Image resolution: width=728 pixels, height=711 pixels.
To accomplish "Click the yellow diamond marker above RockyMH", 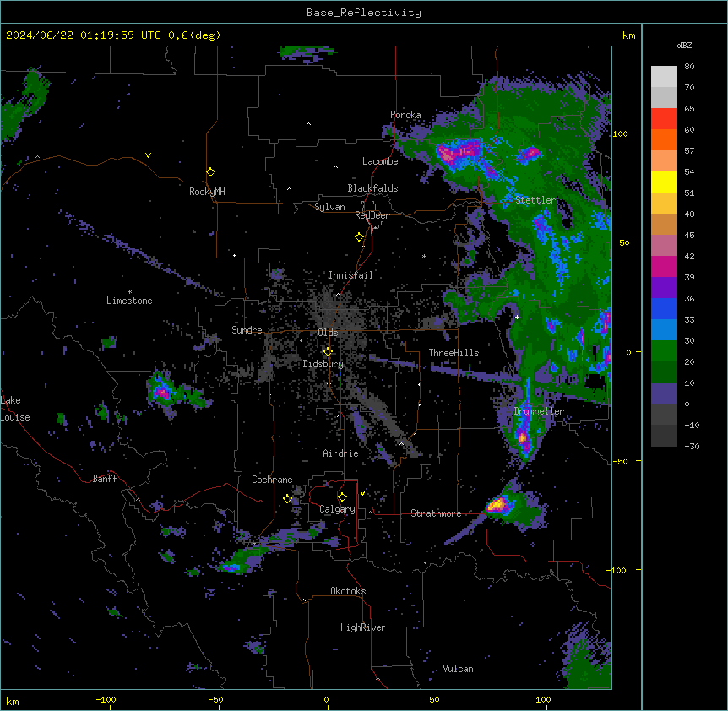I will pos(210,172).
